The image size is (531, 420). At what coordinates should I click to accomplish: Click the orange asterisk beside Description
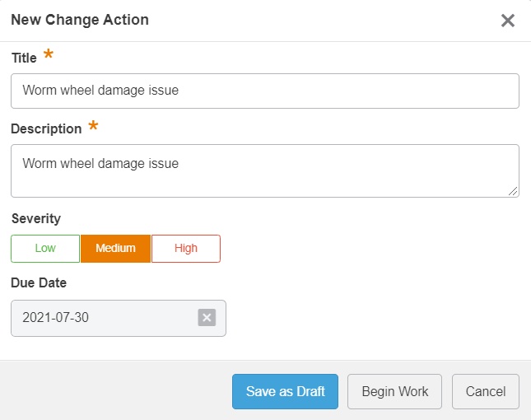93,127
